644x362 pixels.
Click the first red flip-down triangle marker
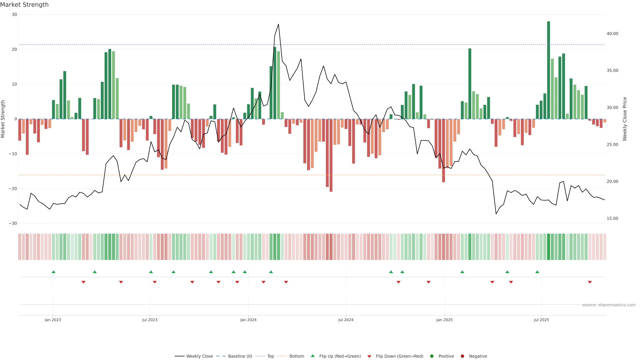coord(84,282)
